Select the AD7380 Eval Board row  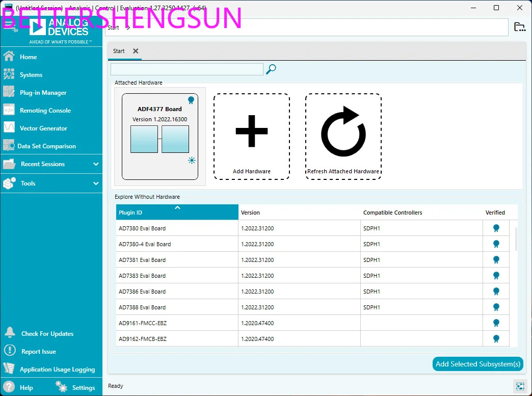pyautogui.click(x=312, y=228)
